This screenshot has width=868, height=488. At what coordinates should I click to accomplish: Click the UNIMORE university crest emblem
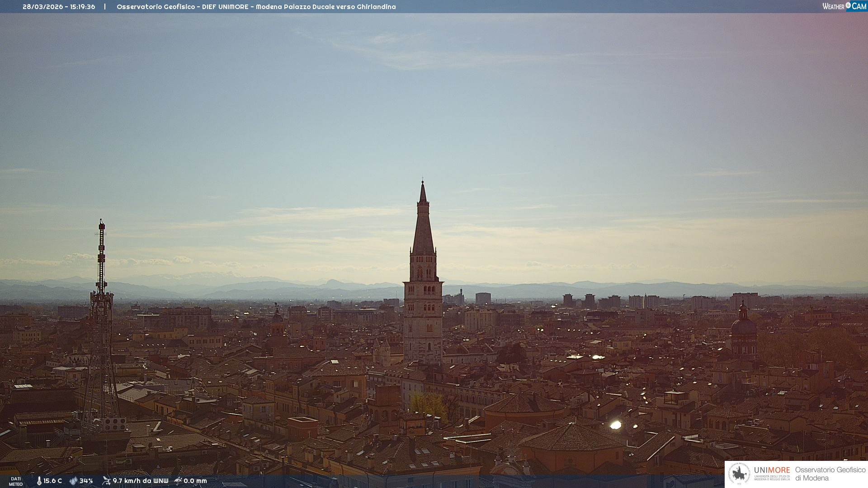coord(739,474)
